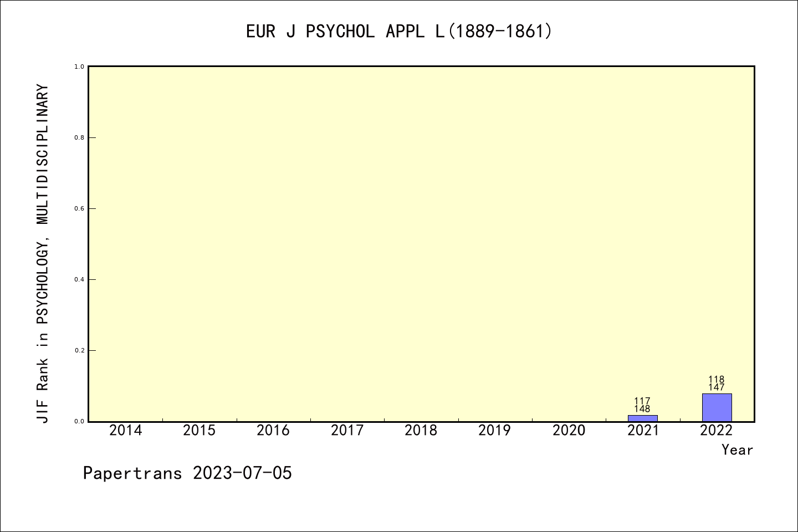The image size is (798, 532).
Task: Click the 0.2 y-axis tick label
Action: [79, 350]
